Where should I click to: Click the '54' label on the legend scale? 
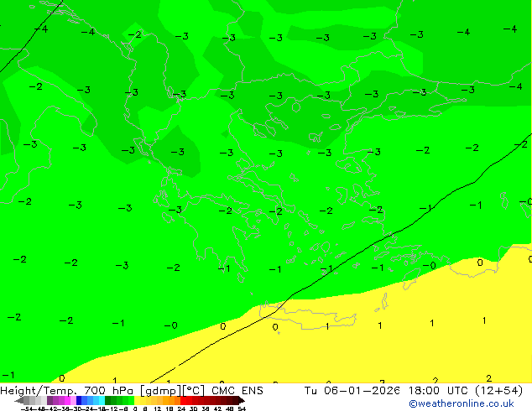pyautogui.click(x=242, y=409)
